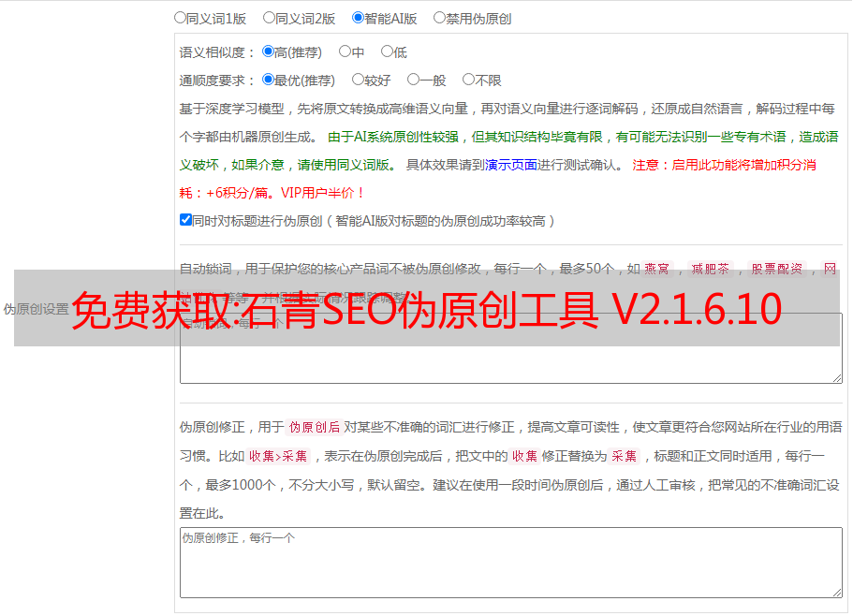Click the resize handle of 自动锁词 textarea
This screenshot has height=616, width=853.
click(837, 378)
